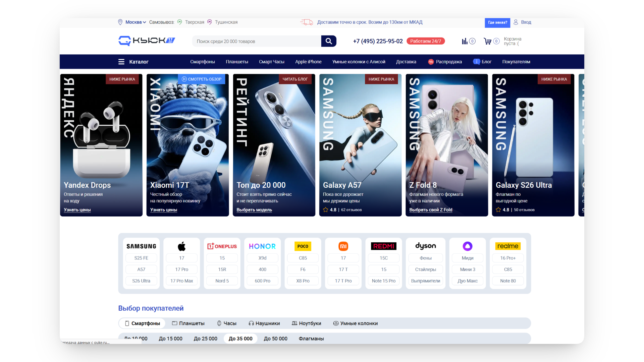The width and height of the screenshot is (644, 362).
Task: Open the Yandex Drops banner card
Action: pyautogui.click(x=101, y=145)
